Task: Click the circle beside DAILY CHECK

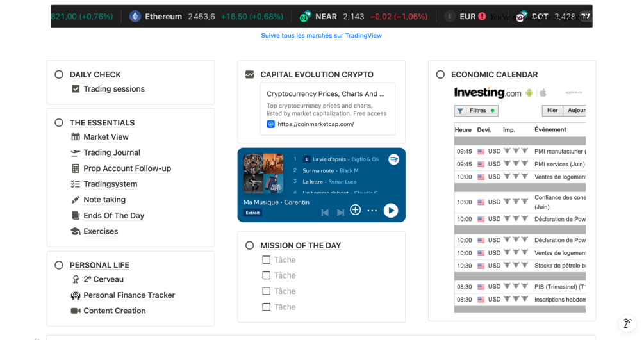Action: click(59, 74)
